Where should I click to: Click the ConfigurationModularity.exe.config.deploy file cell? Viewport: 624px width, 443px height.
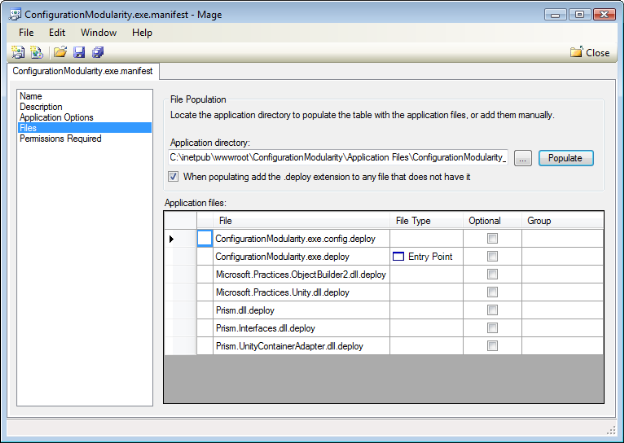pyautogui.click(x=301, y=239)
